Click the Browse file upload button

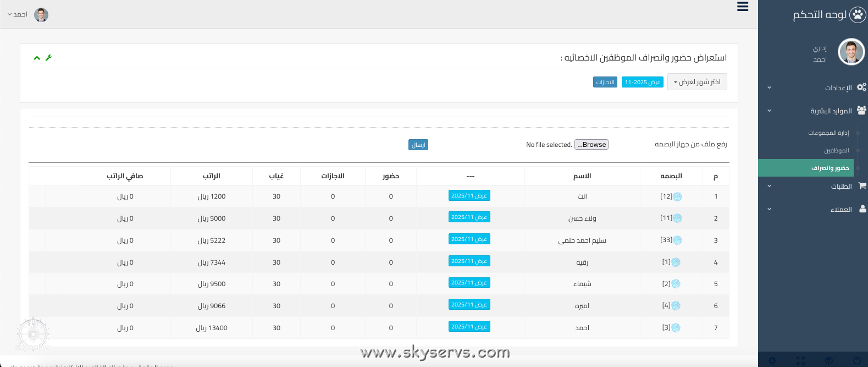pyautogui.click(x=591, y=145)
